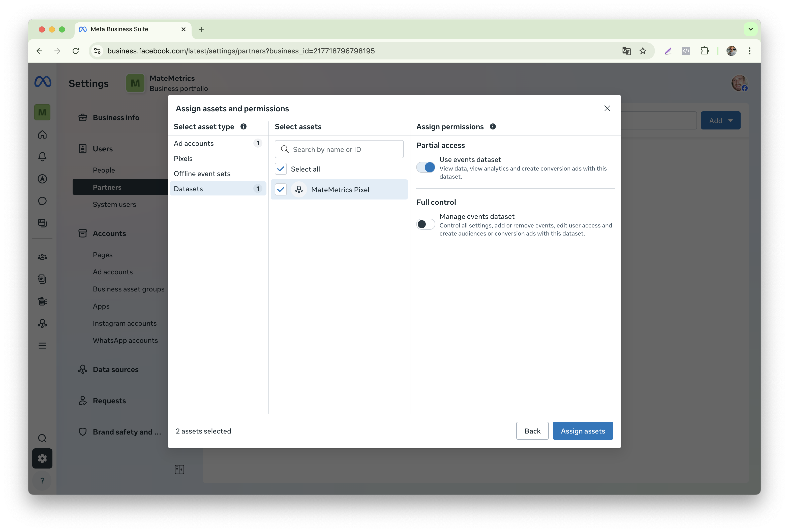Open the browser Extensions puzzle icon

click(705, 51)
